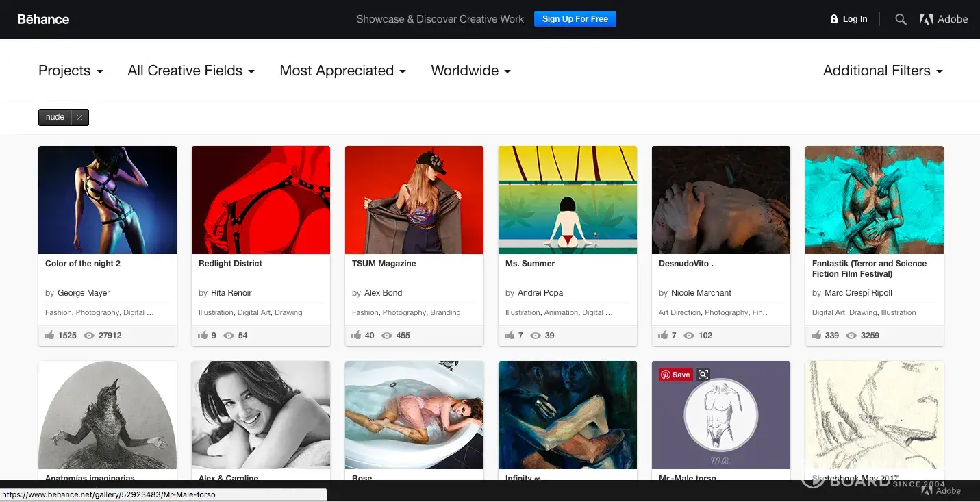Expand the All Creative Fields dropdown
Screen dimensions: 980x502
coord(191,71)
